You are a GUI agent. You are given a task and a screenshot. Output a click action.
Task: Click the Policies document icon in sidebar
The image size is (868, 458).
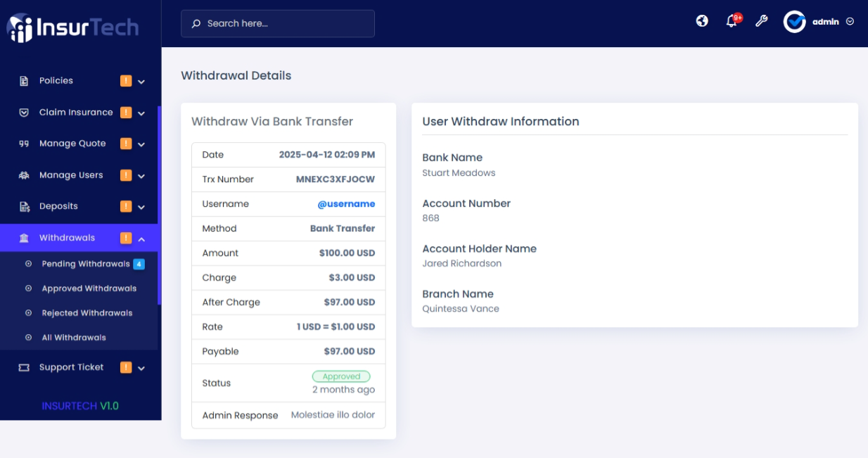click(24, 81)
